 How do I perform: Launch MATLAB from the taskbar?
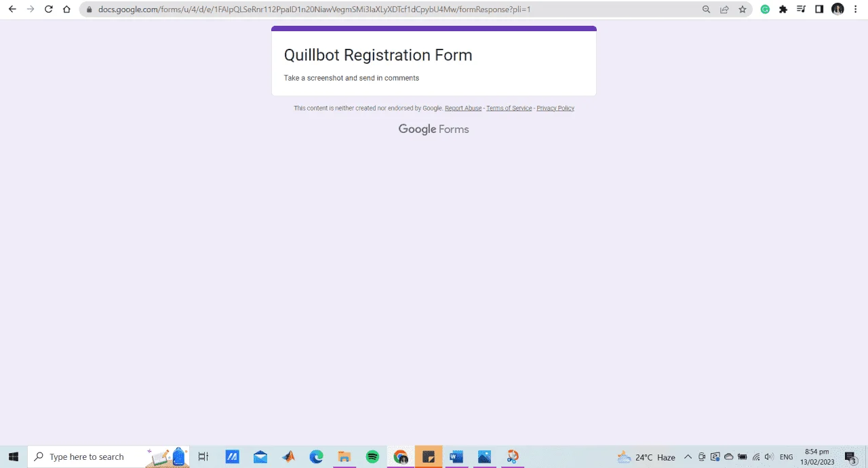pos(288,456)
